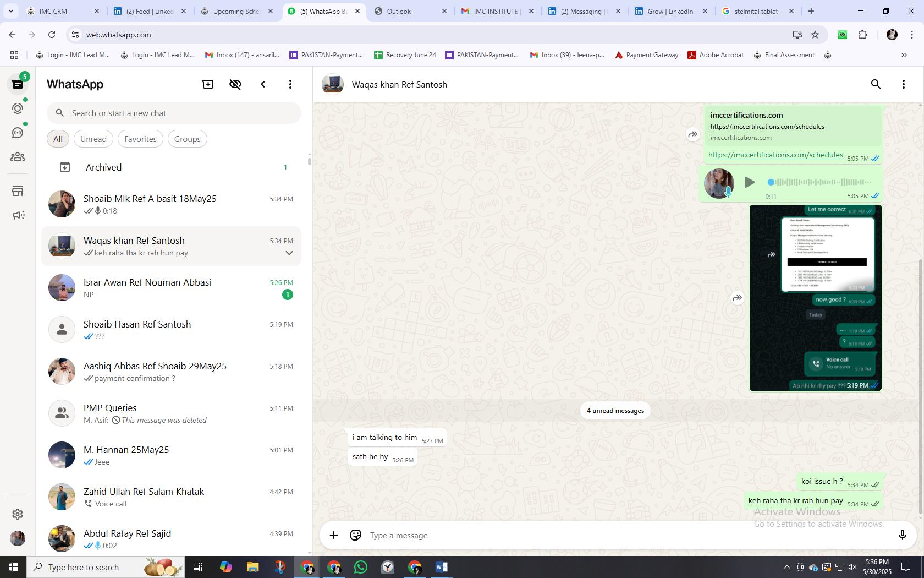The height and width of the screenshot is (578, 924).
Task: Open chat list menu three dots
Action: point(290,84)
